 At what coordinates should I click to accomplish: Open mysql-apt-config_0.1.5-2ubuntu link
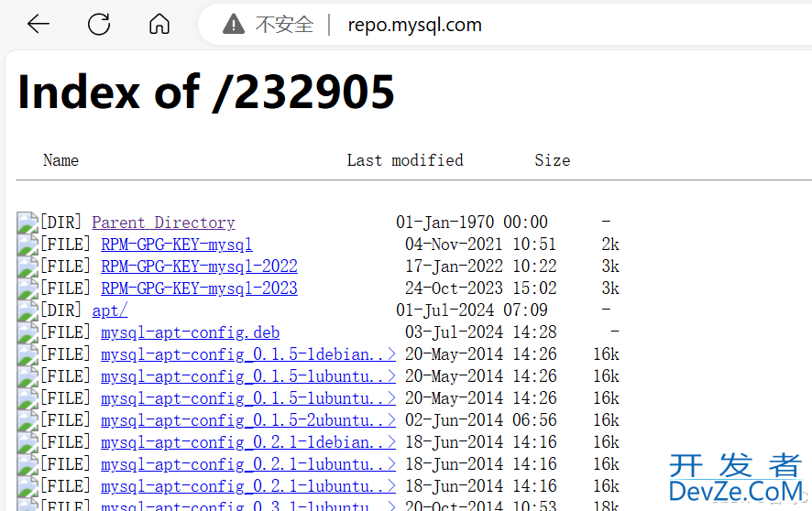coord(248,420)
